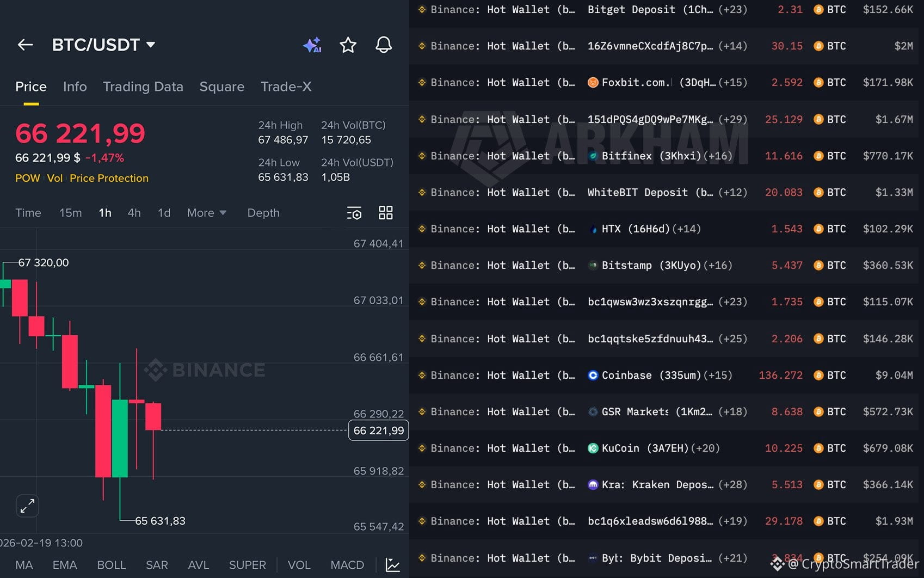This screenshot has width=924, height=578.
Task: Click the Bitstamp entity icon
Action: (x=593, y=265)
